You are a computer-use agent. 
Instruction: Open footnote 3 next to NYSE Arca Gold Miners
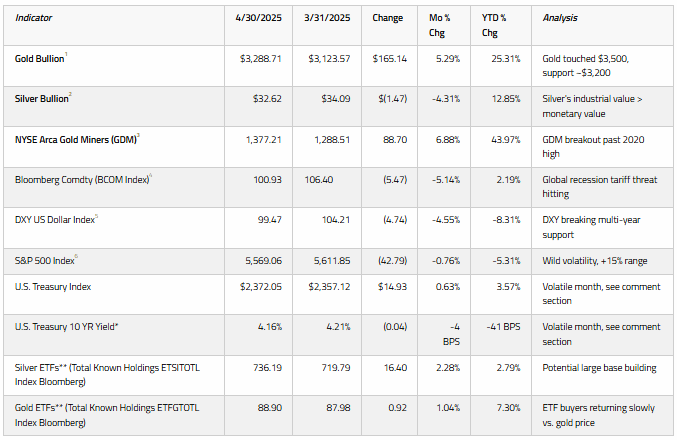coord(138,135)
